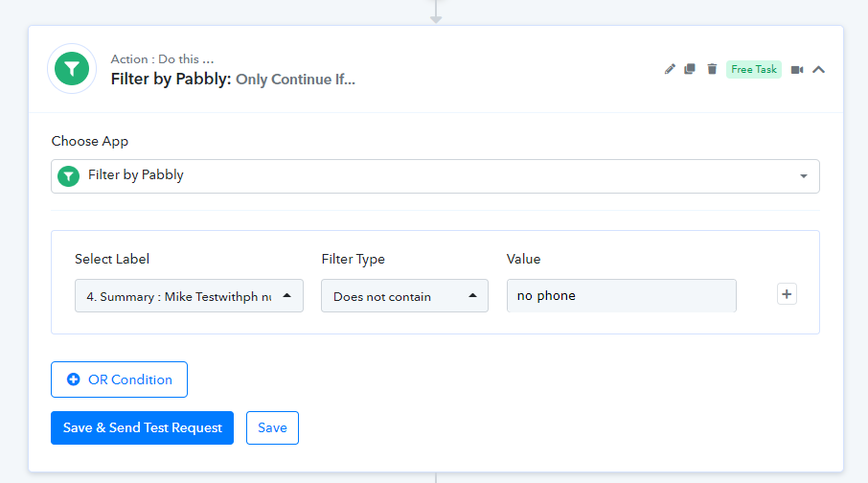Collapse the Filter by Pabbly step
Screen dimensions: 868x483
819,70
